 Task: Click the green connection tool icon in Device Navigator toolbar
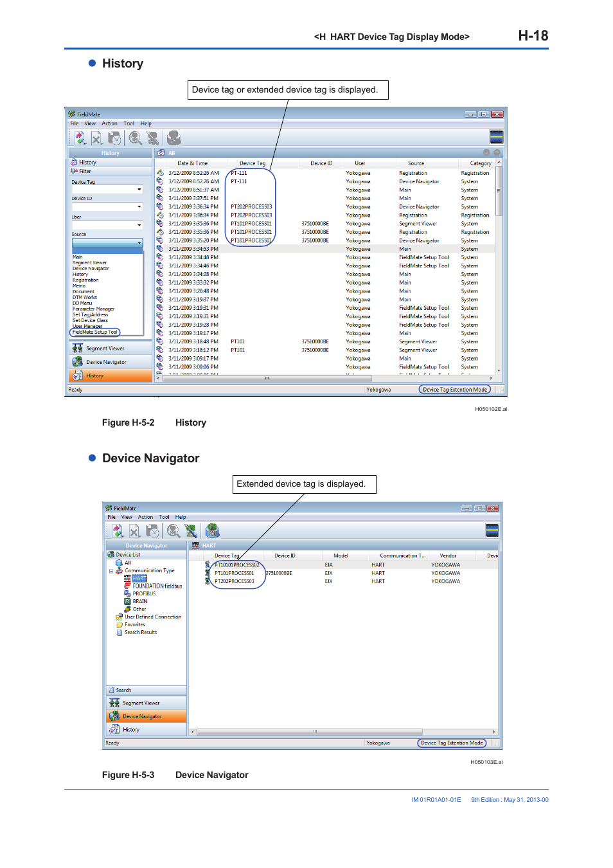coord(191,530)
